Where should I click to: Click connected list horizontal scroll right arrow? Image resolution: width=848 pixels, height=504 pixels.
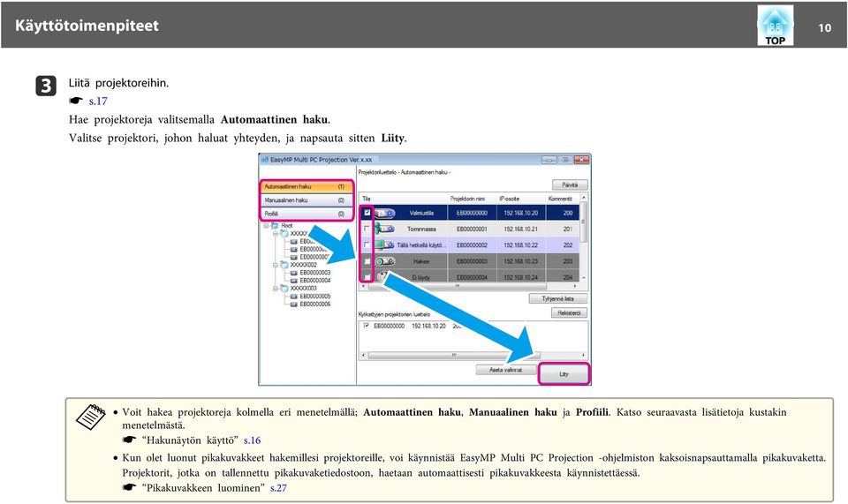coord(583,356)
